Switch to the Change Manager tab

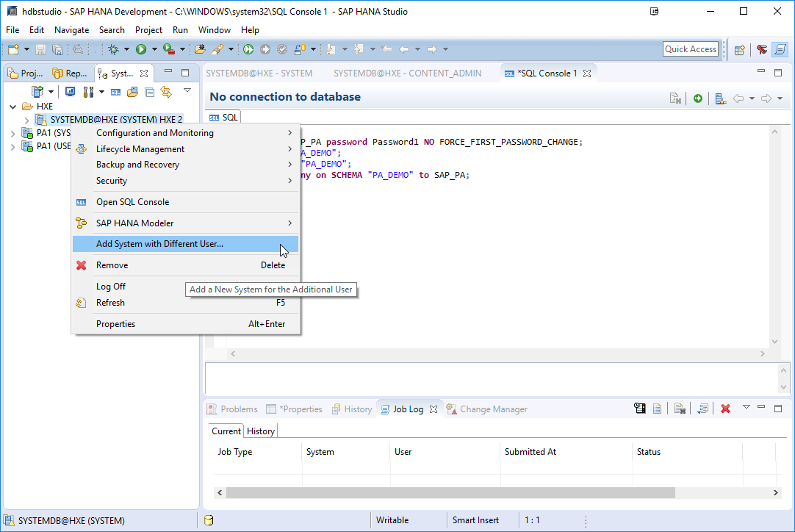click(x=487, y=409)
